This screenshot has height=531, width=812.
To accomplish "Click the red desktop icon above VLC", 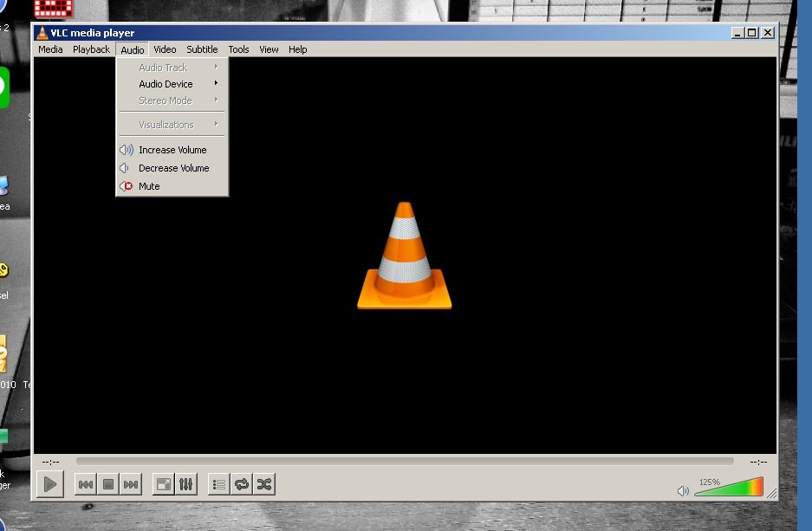I will (54, 9).
